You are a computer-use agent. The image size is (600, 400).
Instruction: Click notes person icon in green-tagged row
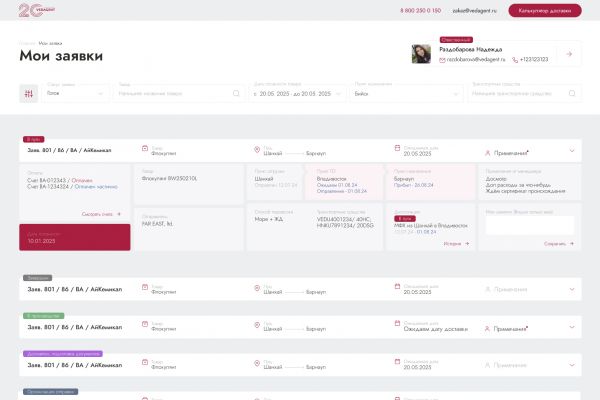point(488,329)
